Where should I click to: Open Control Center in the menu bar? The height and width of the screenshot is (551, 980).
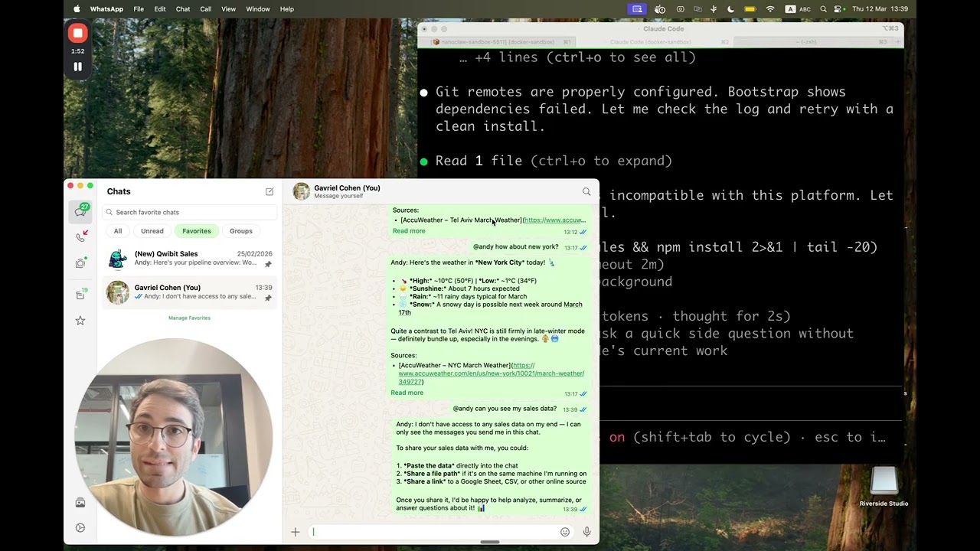pyautogui.click(x=838, y=9)
